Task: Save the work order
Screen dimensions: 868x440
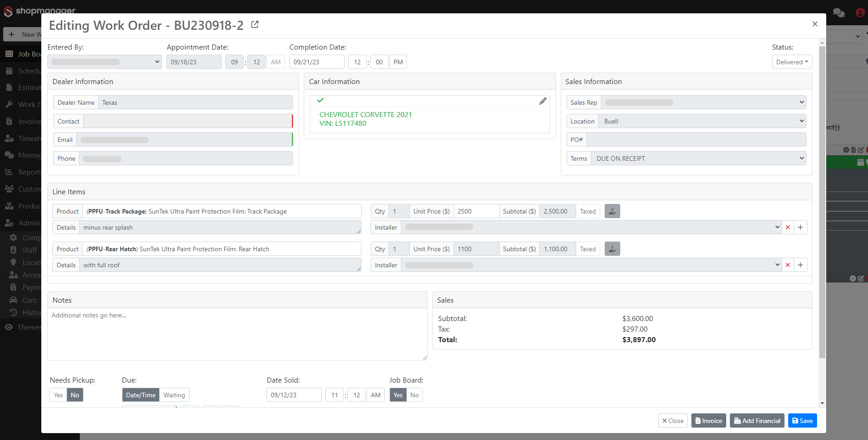Action: pyautogui.click(x=802, y=420)
